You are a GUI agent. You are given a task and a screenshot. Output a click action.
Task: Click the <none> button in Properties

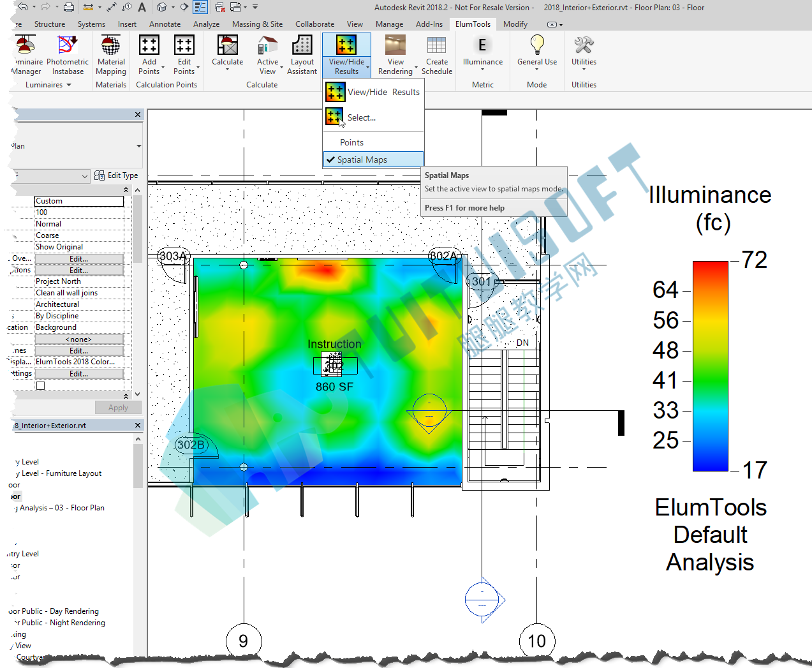[x=79, y=339]
